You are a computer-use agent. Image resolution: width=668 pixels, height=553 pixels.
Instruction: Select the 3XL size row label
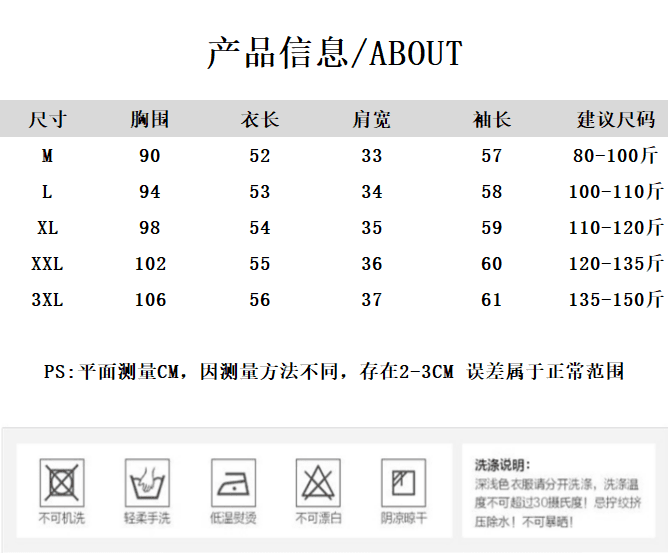coord(47,300)
